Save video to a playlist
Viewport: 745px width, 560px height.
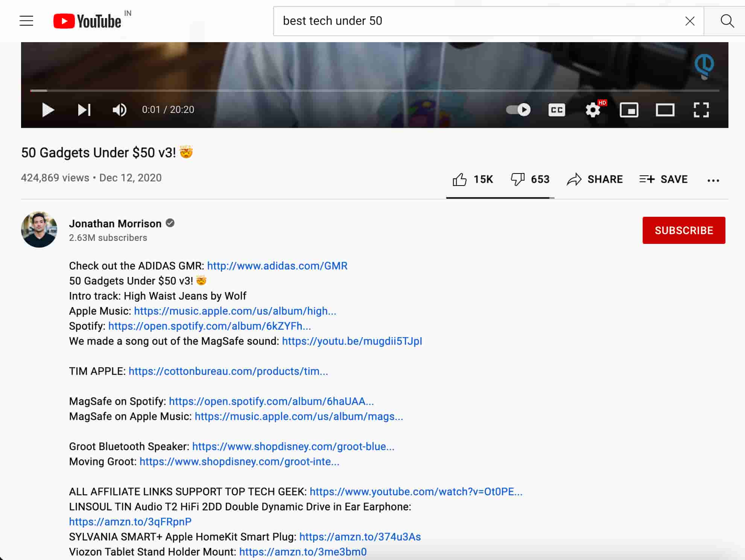[663, 179]
